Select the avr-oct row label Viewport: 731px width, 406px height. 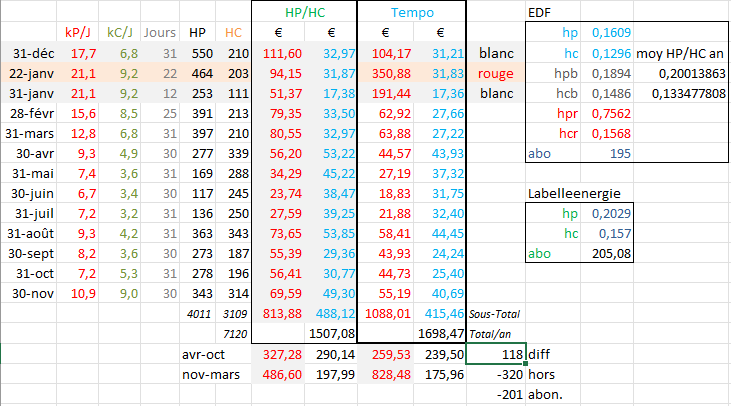pyautogui.click(x=203, y=354)
